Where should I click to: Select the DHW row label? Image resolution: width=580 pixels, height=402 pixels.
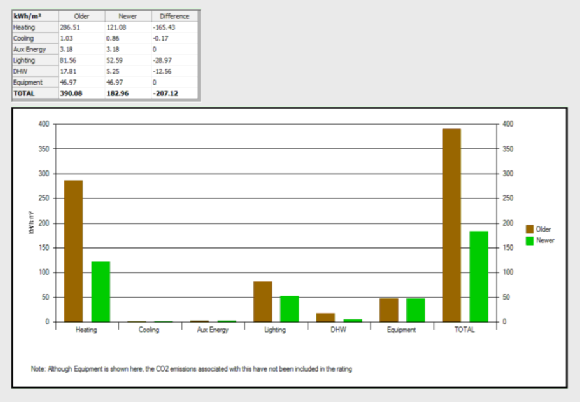point(35,71)
